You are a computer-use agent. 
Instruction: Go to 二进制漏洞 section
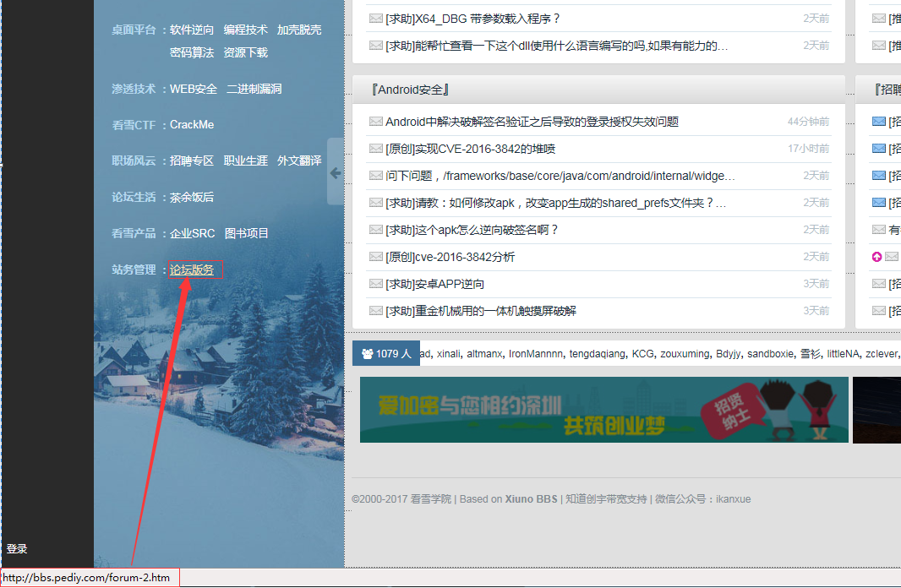(x=254, y=89)
